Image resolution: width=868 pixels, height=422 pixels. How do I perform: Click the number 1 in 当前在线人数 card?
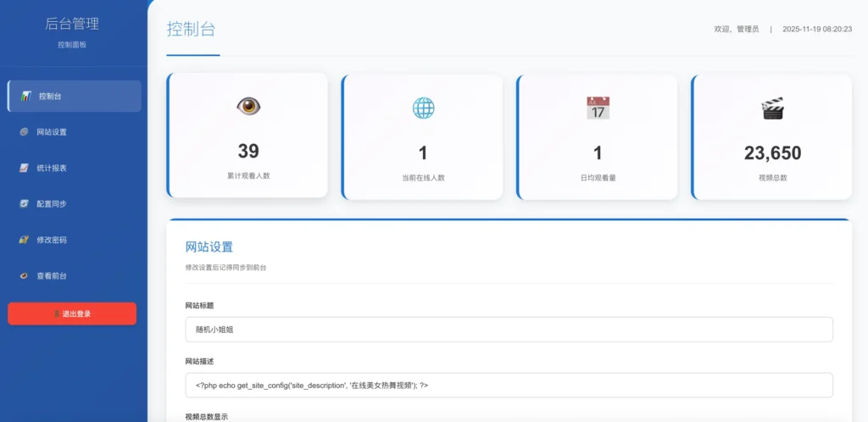coord(424,153)
